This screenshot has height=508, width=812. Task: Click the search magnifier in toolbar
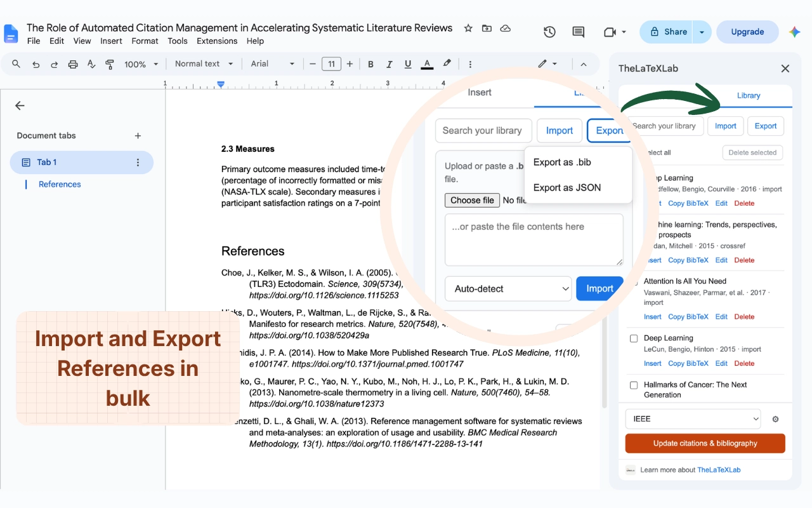coord(16,64)
